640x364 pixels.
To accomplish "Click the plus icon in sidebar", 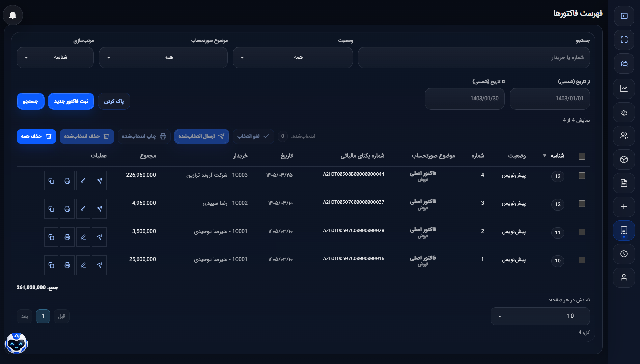I will pos(624,206).
